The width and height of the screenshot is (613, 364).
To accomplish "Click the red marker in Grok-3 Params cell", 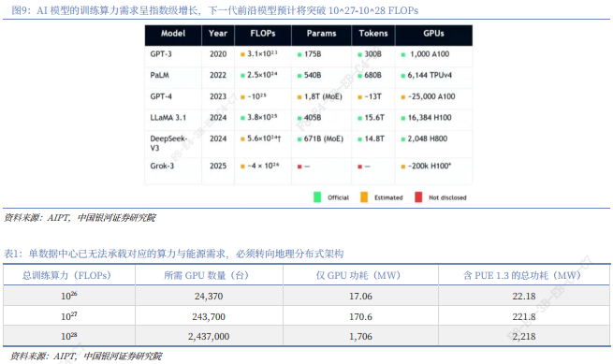I will pos(299,167).
